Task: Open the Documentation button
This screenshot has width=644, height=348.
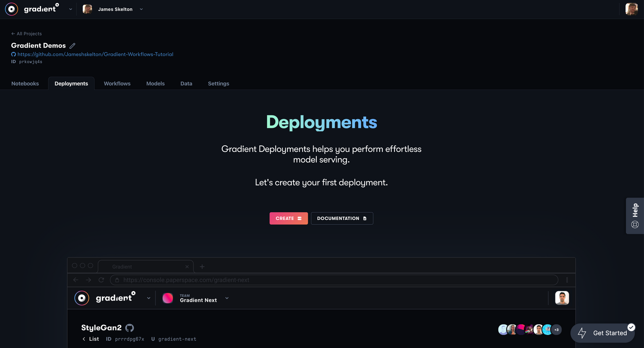Action: (342, 218)
